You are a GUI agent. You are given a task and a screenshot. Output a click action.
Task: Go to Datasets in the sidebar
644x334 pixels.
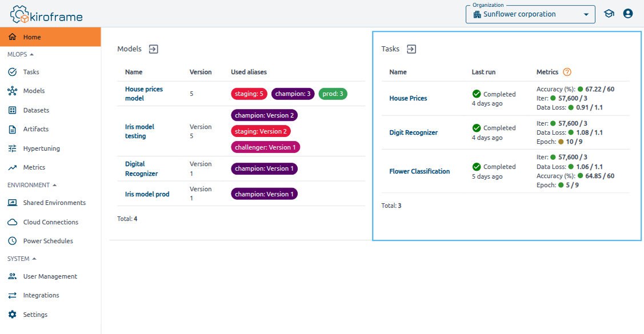click(36, 110)
